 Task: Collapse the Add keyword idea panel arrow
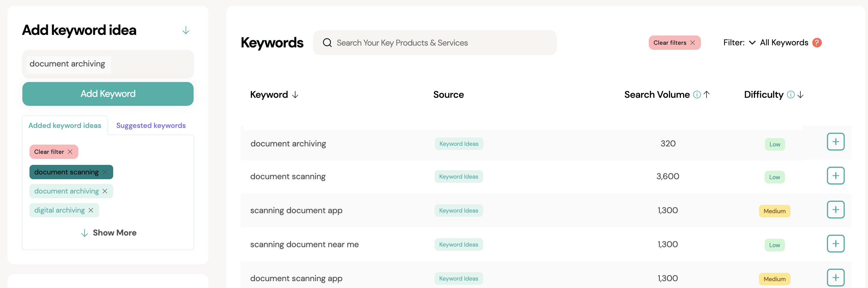[186, 30]
